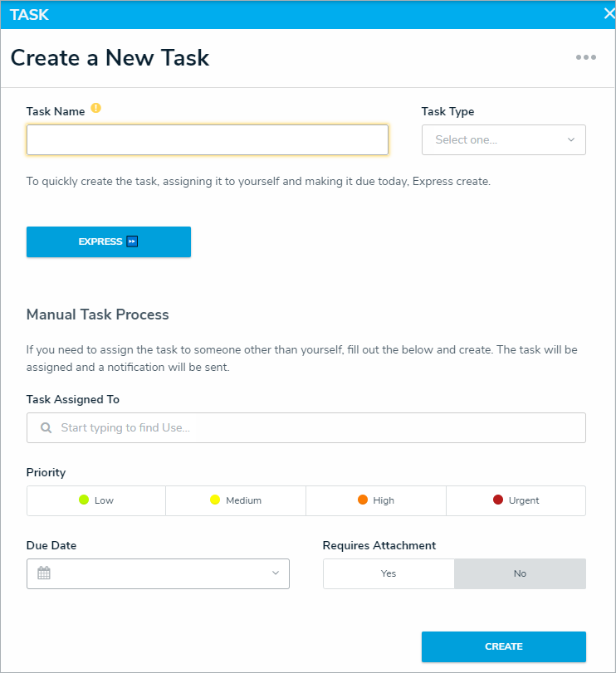Close the Task dialog with X
Screen dimensions: 616x673
pos(609,13)
